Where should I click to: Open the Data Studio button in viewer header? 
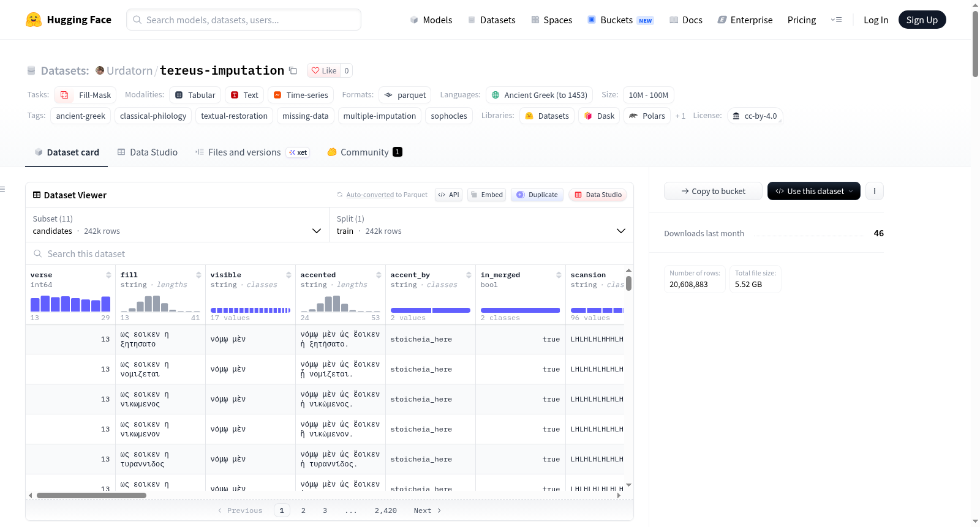(x=598, y=195)
